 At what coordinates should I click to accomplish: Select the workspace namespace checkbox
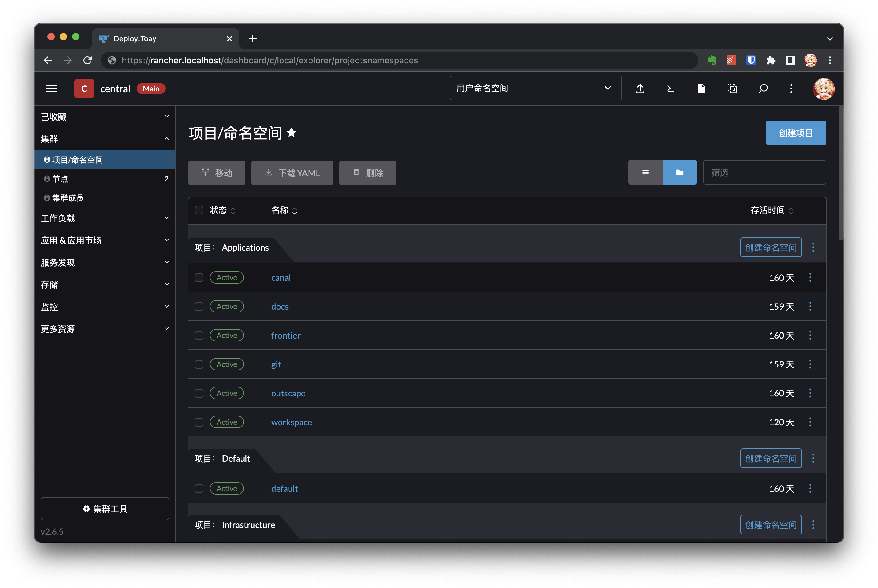199,422
